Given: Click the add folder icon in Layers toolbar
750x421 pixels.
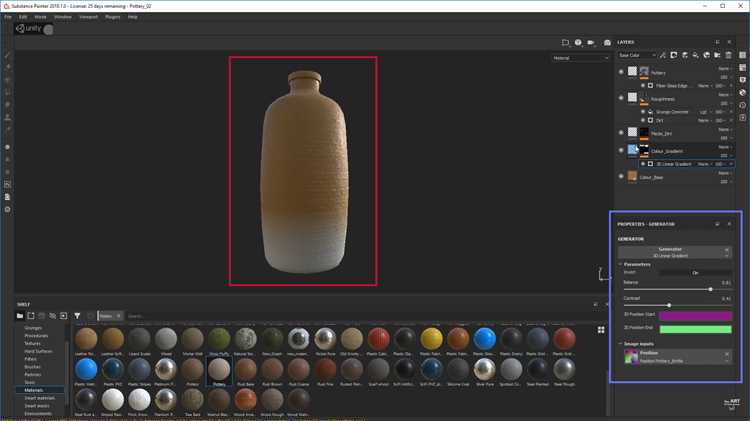Looking at the screenshot, I should coord(717,55).
